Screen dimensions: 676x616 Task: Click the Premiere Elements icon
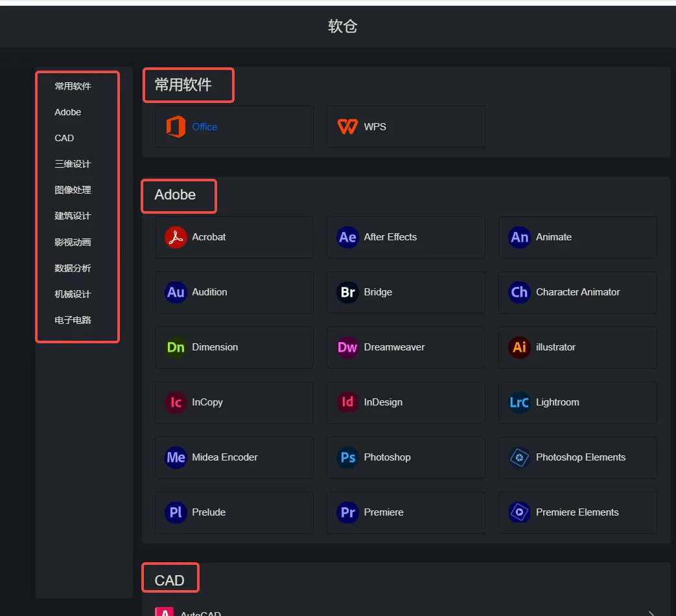(520, 512)
